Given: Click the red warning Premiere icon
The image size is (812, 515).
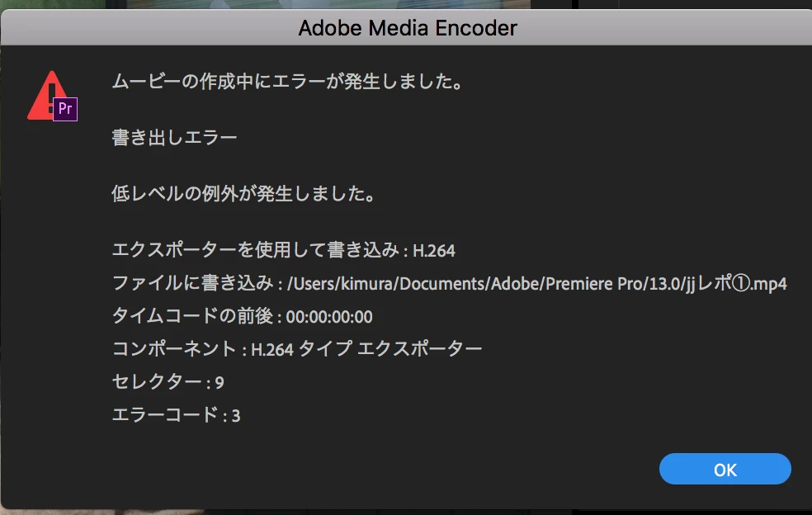Looking at the screenshot, I should click(x=52, y=96).
